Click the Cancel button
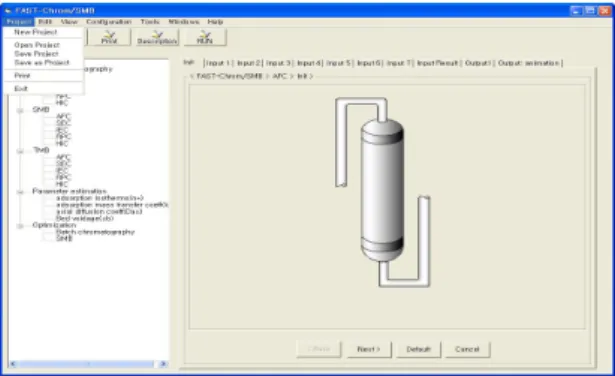Viewport: 615px width, 376px height. click(x=467, y=349)
